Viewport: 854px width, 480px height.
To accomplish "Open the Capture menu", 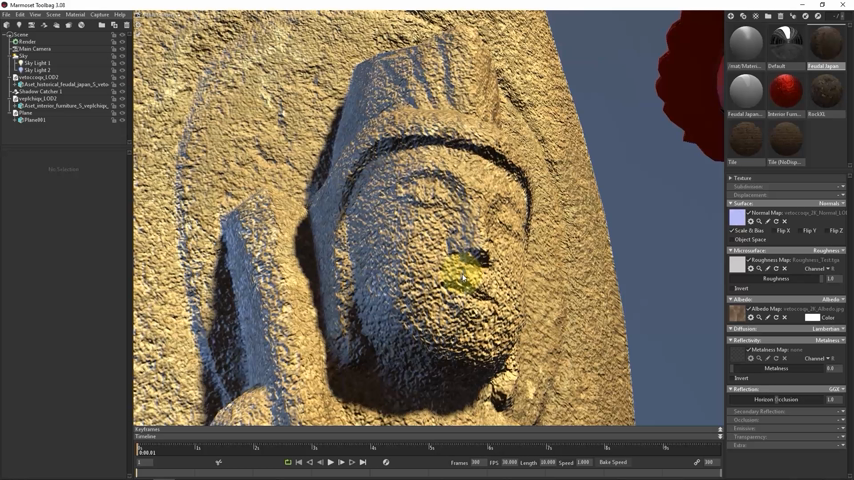I will tap(100, 15).
